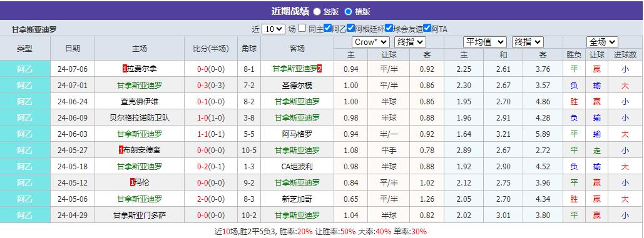The width and height of the screenshot is (644, 238).
Task: Open the 2-0(0-0) score on 24-05-06
Action: point(211,199)
